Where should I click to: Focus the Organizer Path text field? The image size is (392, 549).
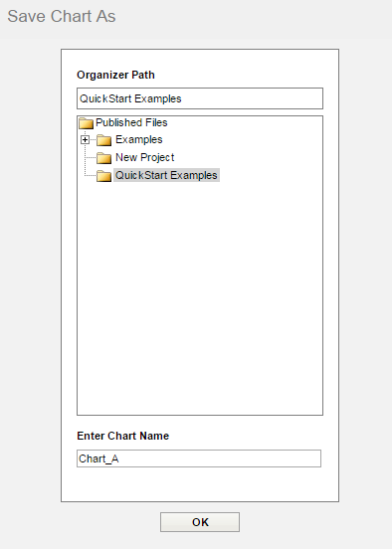tap(200, 98)
